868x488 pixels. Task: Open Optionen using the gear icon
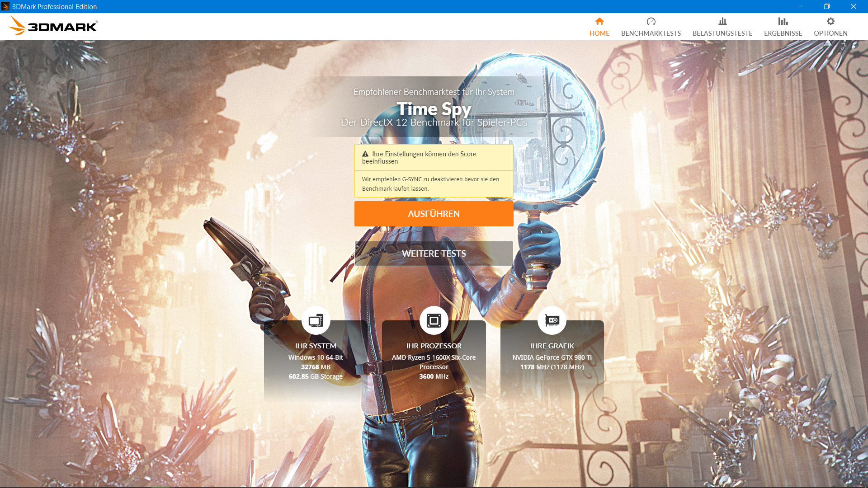coord(830,21)
